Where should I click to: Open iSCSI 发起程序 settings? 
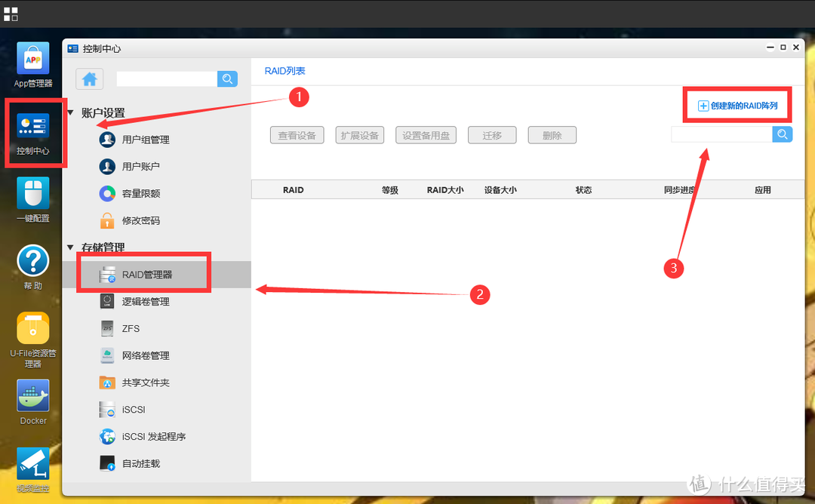coord(153,436)
